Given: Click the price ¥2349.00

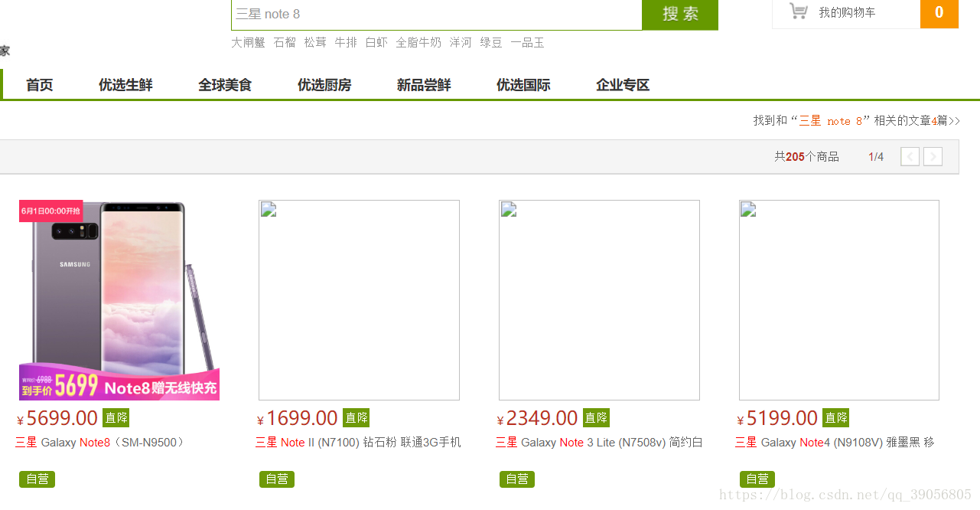Looking at the screenshot, I should (538, 418).
